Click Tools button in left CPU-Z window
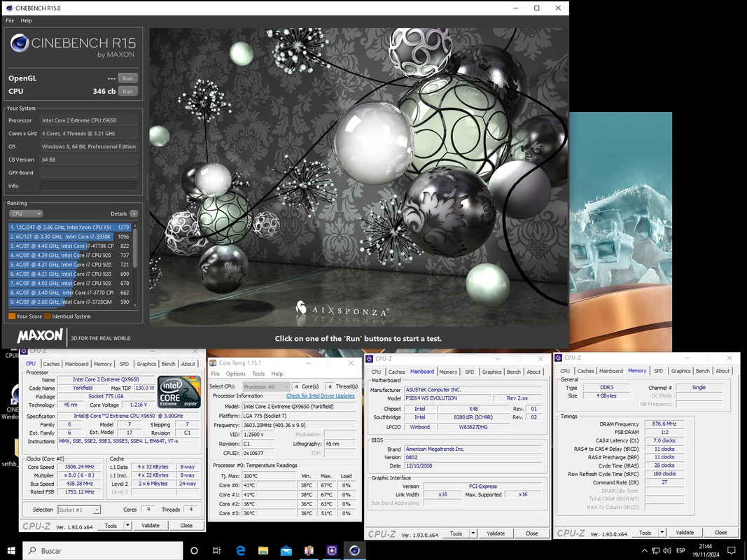The image size is (747, 560). [111, 526]
